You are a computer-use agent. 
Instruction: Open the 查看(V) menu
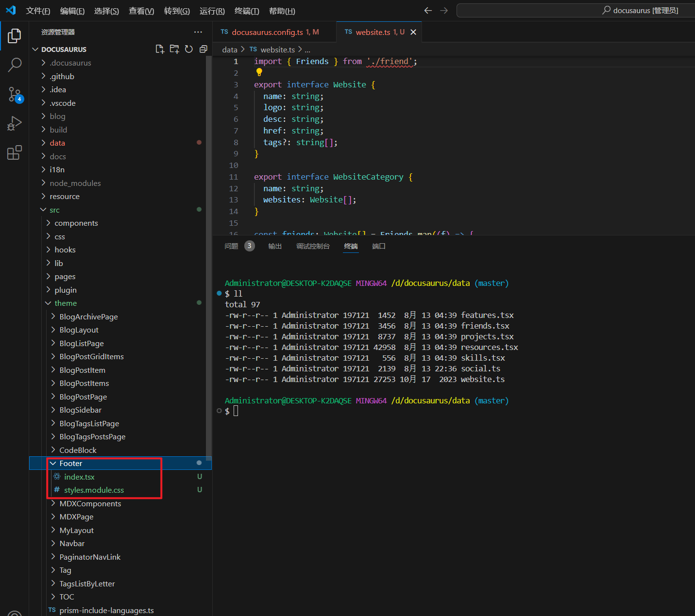(x=141, y=11)
